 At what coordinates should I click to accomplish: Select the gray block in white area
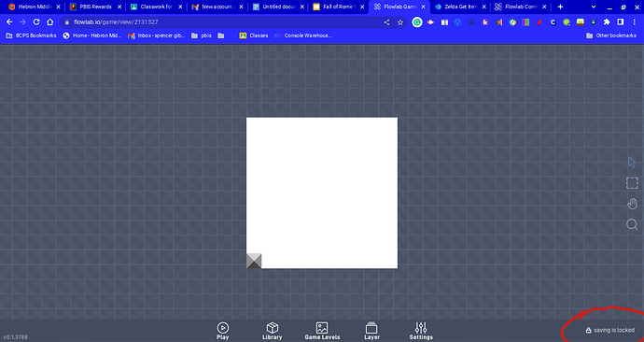(254, 261)
